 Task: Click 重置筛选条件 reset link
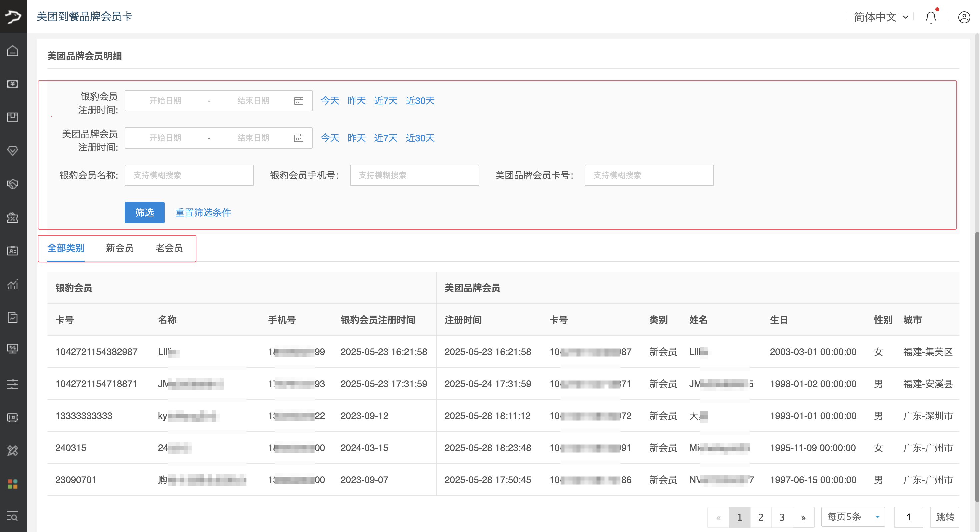coord(203,212)
